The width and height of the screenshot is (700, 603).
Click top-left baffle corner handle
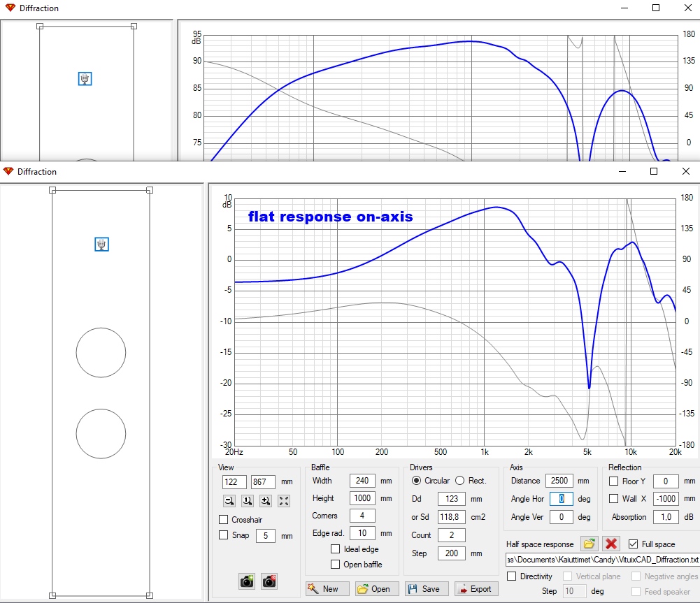click(52, 190)
